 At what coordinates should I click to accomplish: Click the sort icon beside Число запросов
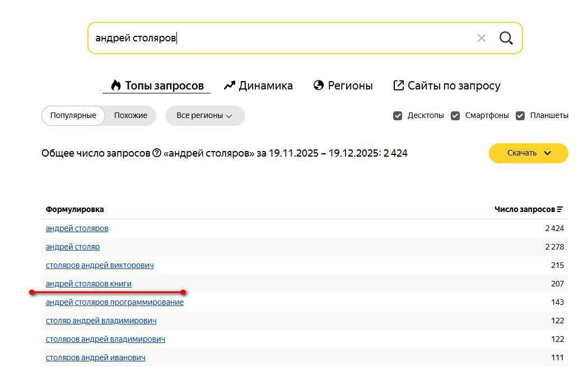coord(560,209)
